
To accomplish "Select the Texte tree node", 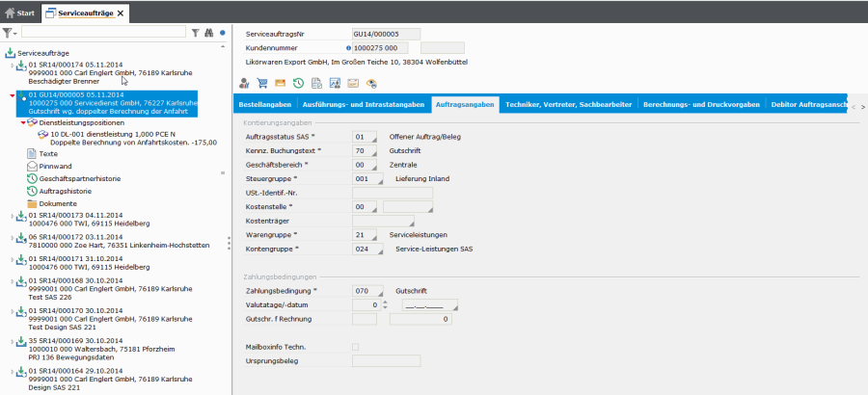I will click(x=48, y=154).
